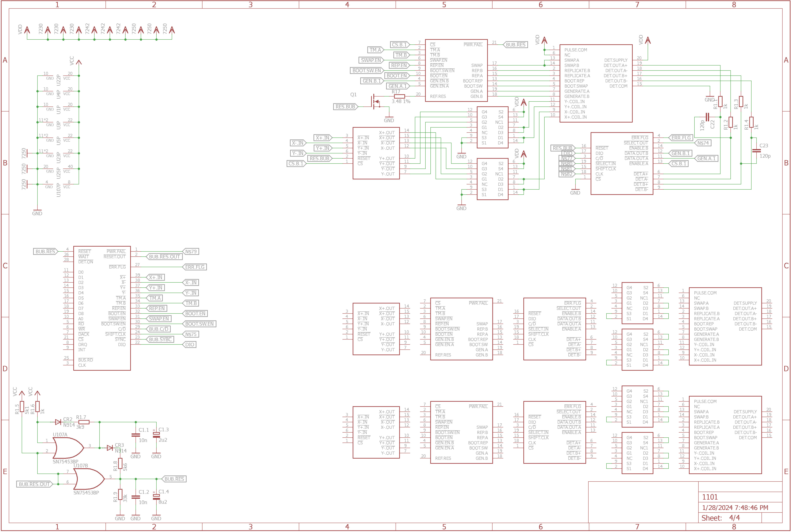Image resolution: width=791 pixels, height=532 pixels.
Task: Click the Q1 MOSFET transistor symbol
Action: tap(376, 102)
